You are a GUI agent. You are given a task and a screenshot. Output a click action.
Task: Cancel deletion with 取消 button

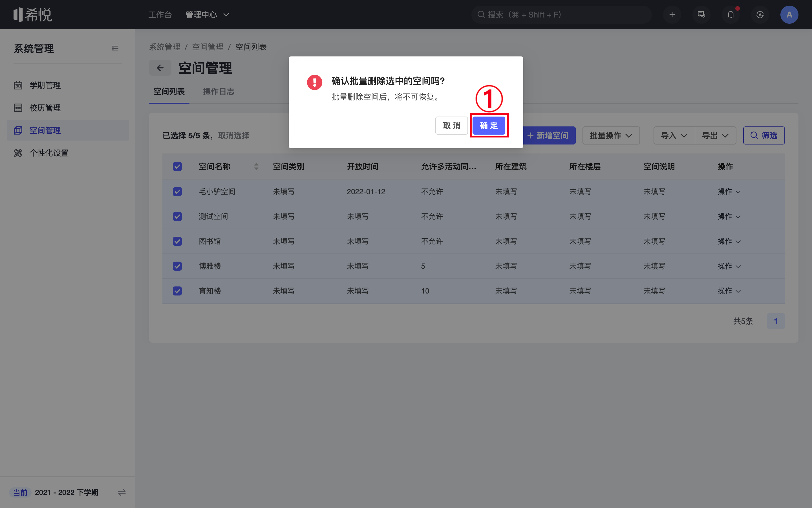click(451, 125)
